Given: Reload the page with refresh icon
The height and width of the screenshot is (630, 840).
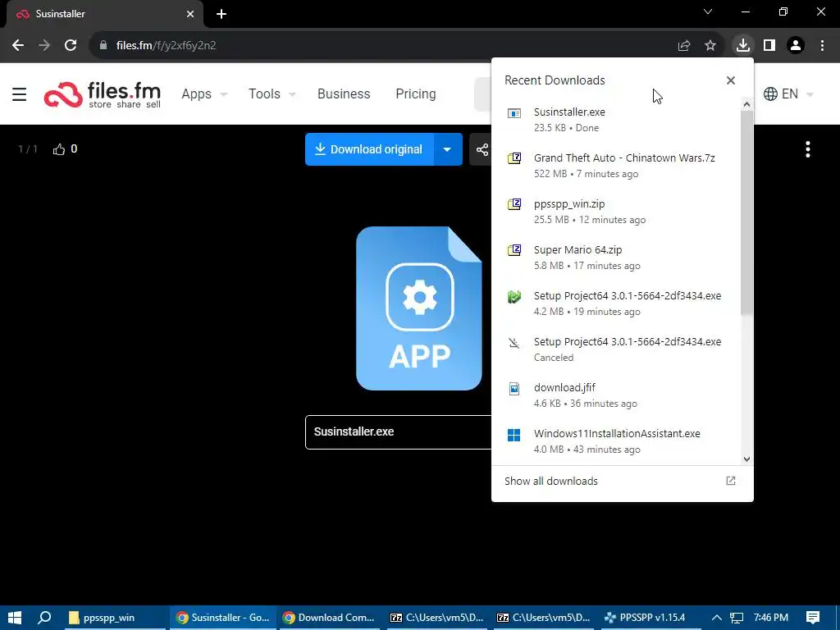Looking at the screenshot, I should point(71,46).
